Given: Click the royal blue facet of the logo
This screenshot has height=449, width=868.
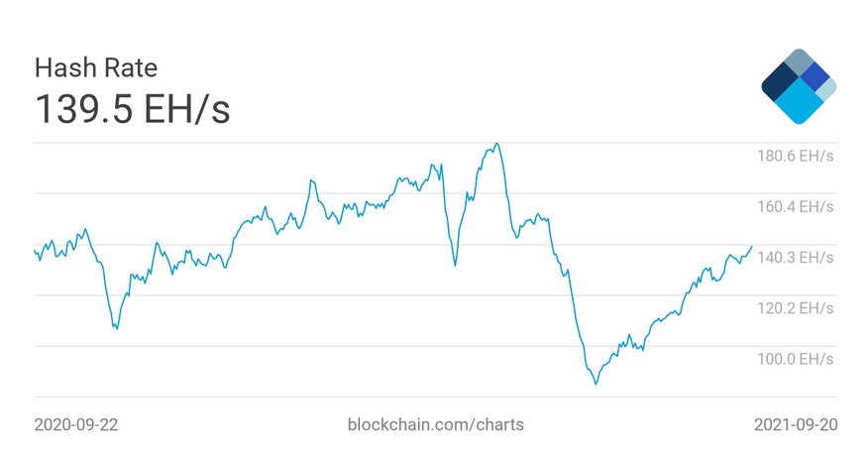Looking at the screenshot, I should tap(814, 77).
